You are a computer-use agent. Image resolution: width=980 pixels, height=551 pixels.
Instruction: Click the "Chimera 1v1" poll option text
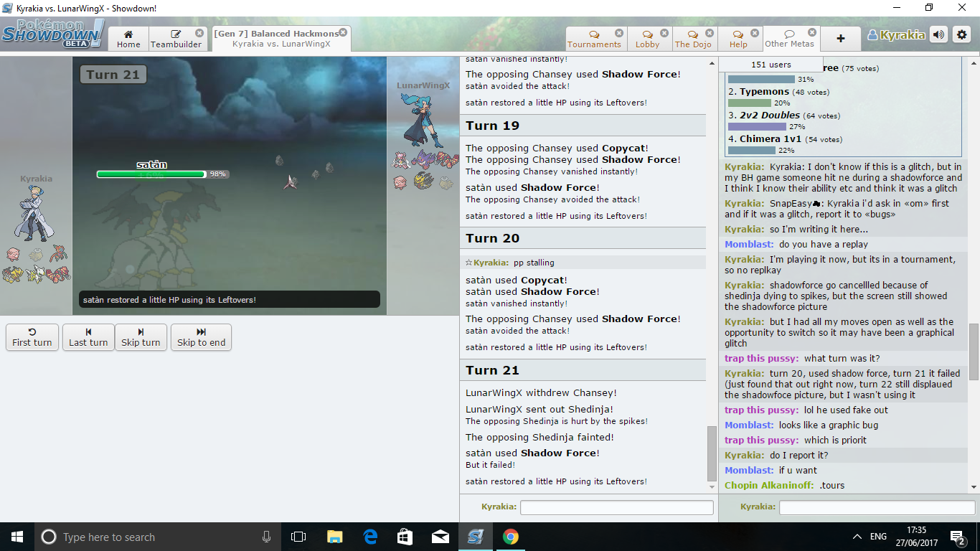coord(771,139)
